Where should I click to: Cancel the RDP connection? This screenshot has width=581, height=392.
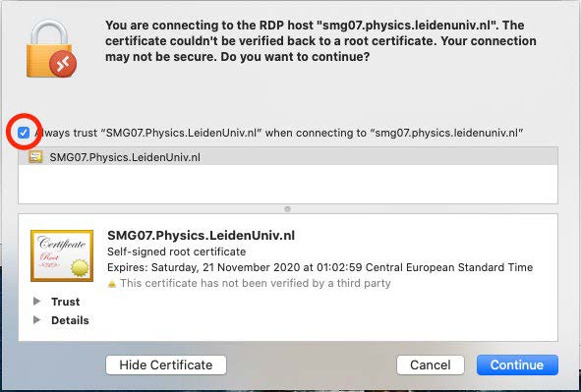coord(431,364)
